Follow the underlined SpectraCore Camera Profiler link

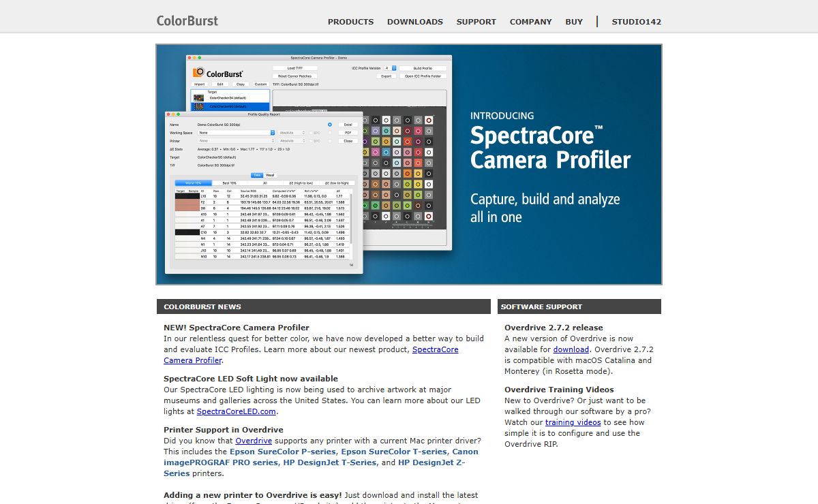click(311, 355)
